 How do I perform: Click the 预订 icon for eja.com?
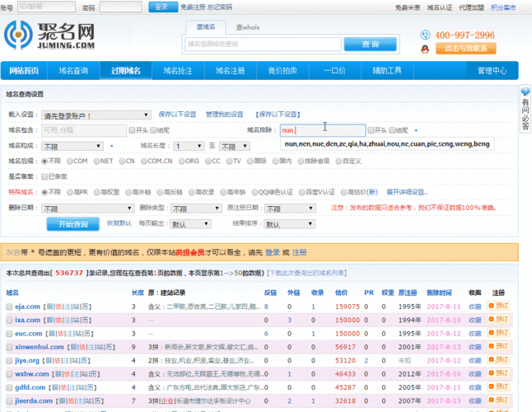pyautogui.click(x=498, y=306)
